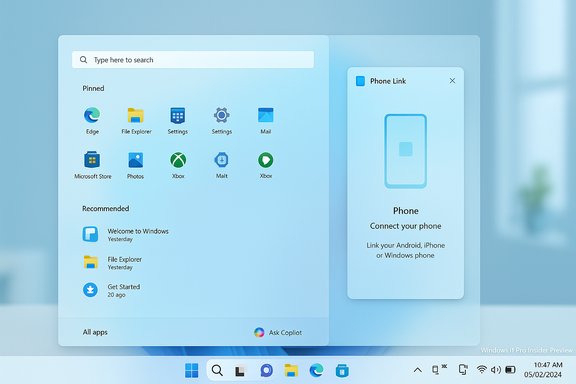The width and height of the screenshot is (576, 384).
Task: Open the clock and date 10:47 AM
Action: 543,370
